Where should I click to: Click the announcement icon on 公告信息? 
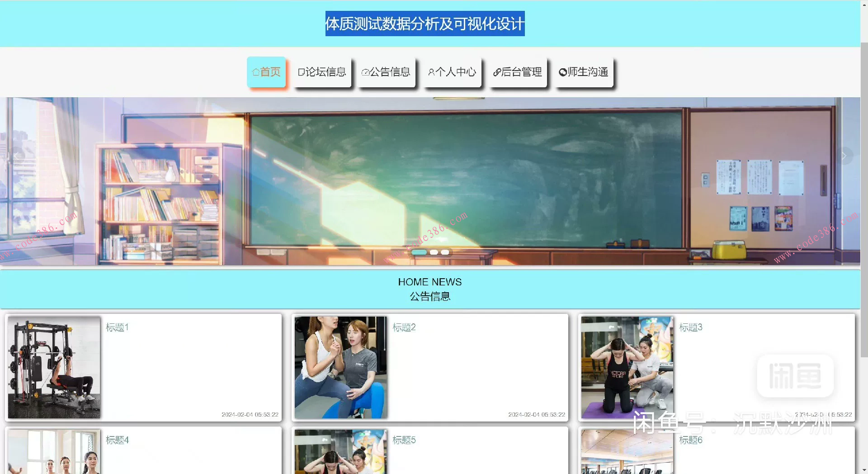(365, 71)
